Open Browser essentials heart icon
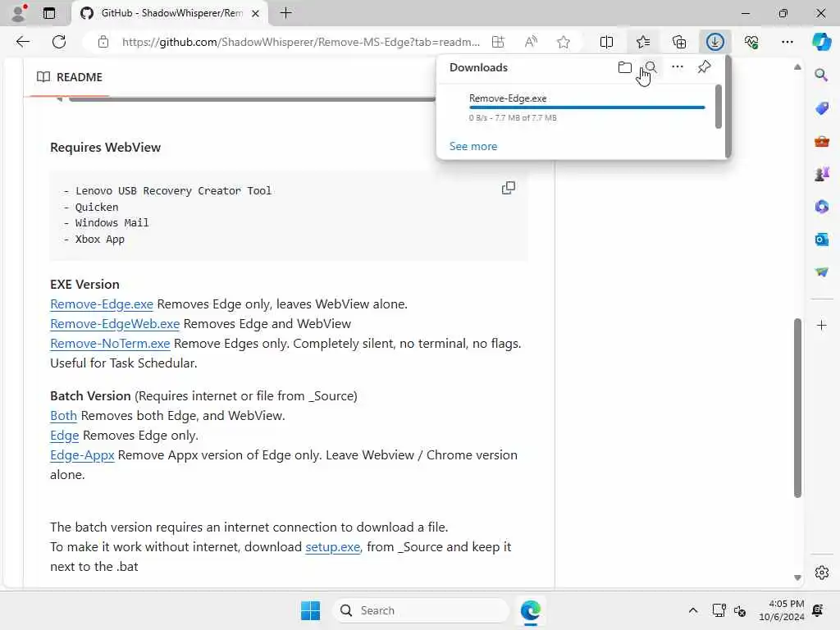 pos(751,42)
